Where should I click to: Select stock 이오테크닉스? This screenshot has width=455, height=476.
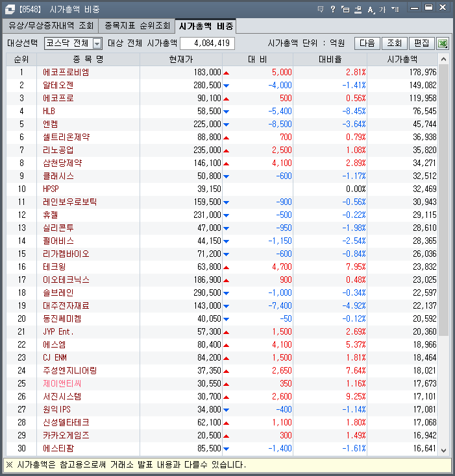[x=66, y=280]
